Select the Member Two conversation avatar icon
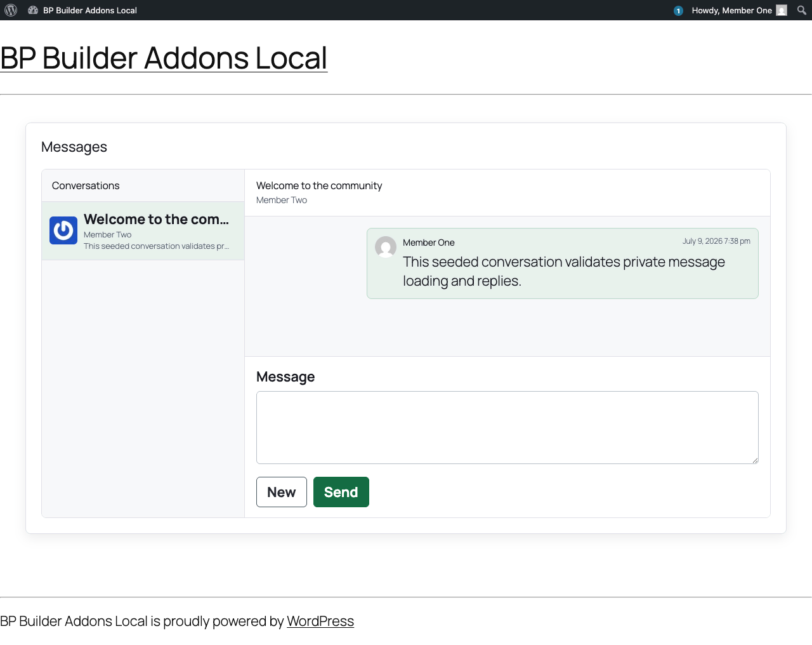812x645 pixels. 63,230
